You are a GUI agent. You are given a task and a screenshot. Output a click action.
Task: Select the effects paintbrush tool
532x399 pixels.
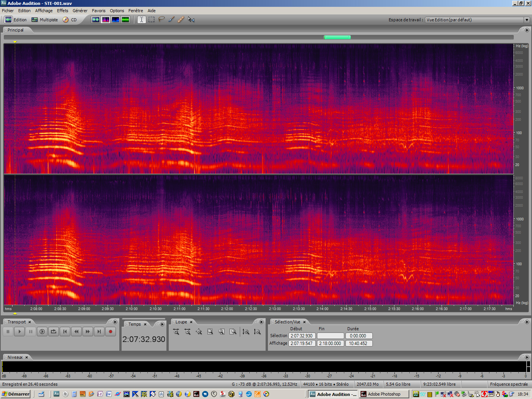[x=171, y=19]
